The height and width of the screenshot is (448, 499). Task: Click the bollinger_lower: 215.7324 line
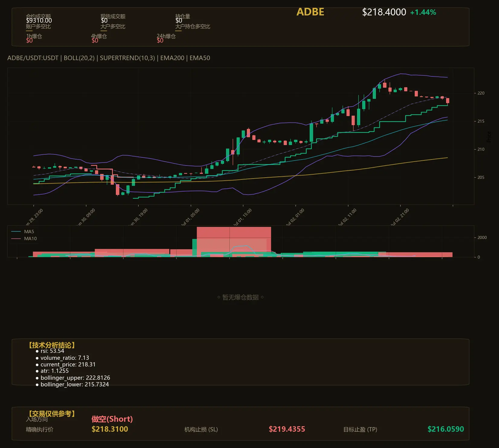tap(75, 385)
